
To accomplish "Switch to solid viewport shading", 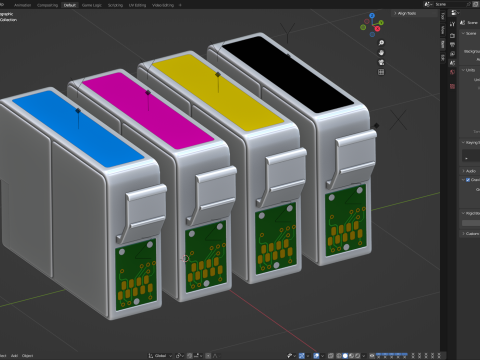I will coord(345,356).
